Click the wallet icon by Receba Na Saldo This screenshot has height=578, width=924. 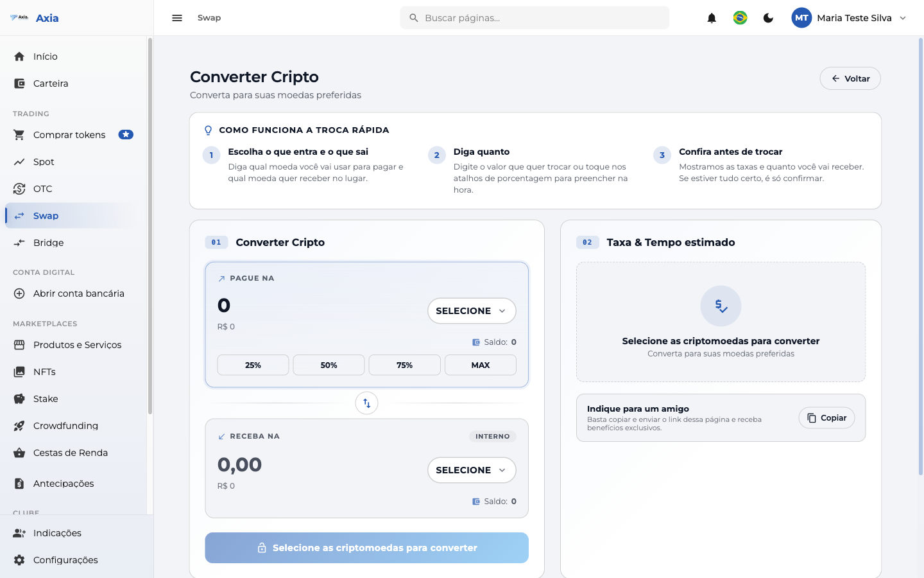pyautogui.click(x=476, y=502)
